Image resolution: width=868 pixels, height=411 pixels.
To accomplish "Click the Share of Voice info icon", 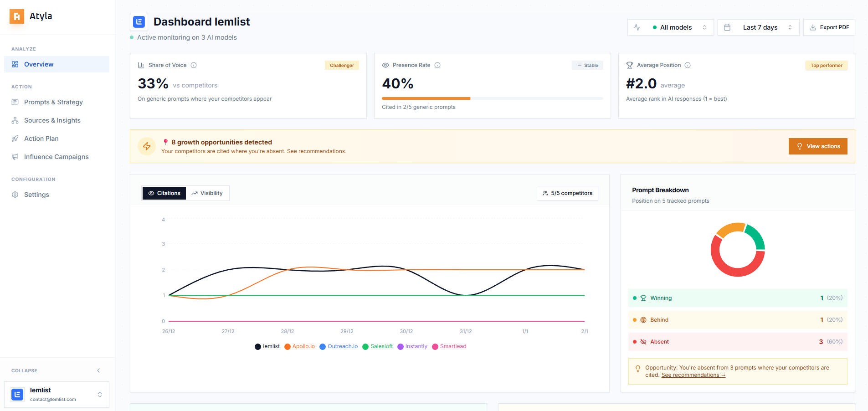I will click(x=194, y=65).
